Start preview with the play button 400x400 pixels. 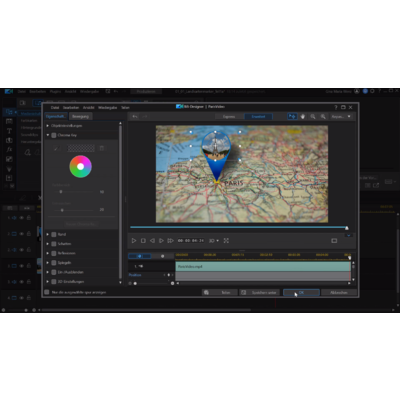click(134, 240)
